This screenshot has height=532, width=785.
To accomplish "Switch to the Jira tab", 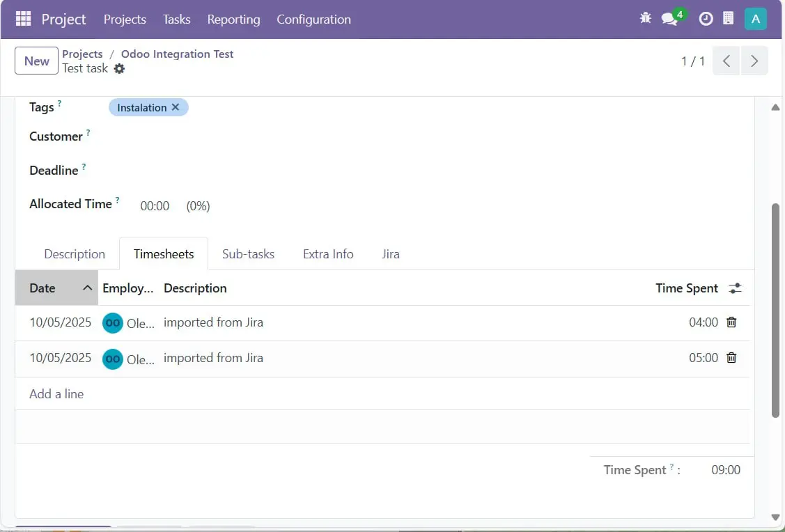I will point(390,254).
